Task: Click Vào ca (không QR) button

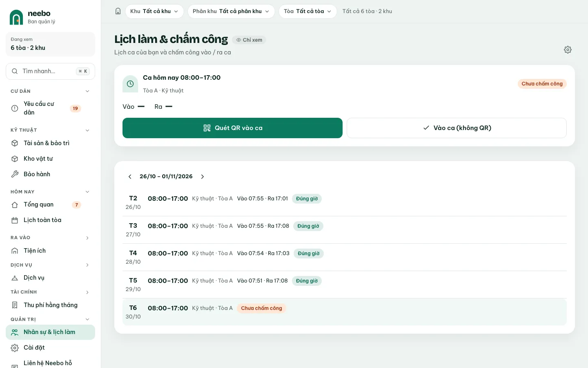Action: tap(457, 128)
